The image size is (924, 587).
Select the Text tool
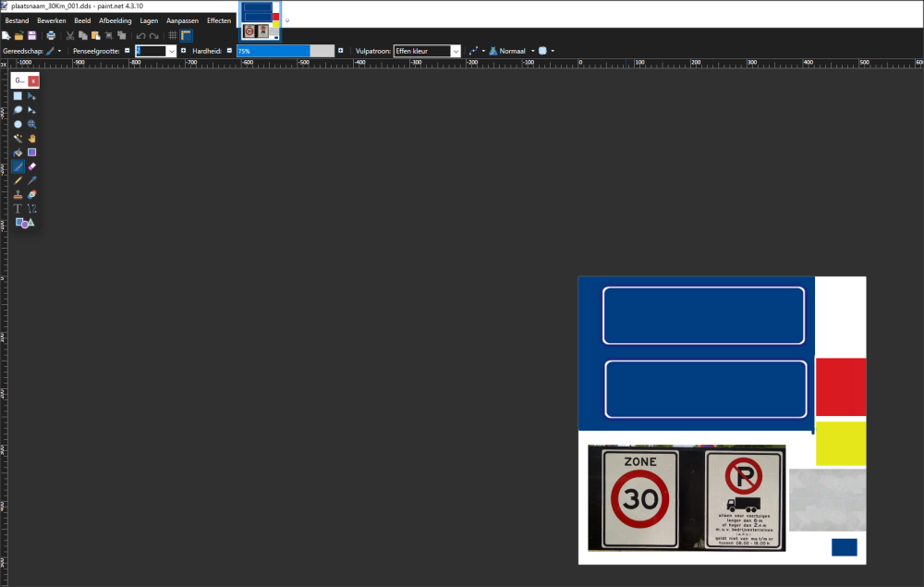coord(18,209)
